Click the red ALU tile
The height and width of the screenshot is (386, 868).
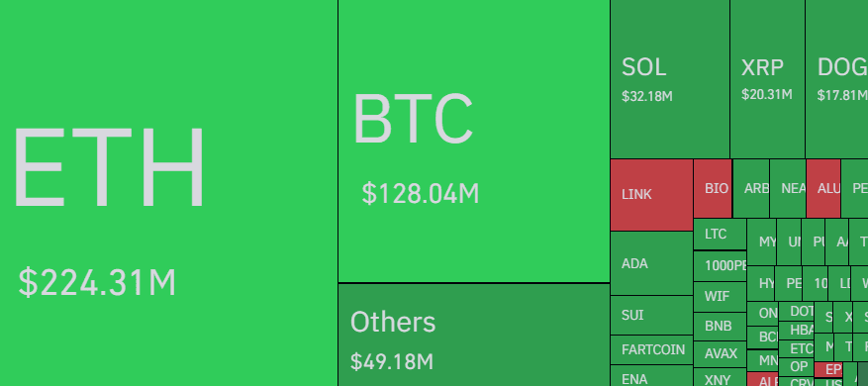click(x=823, y=188)
